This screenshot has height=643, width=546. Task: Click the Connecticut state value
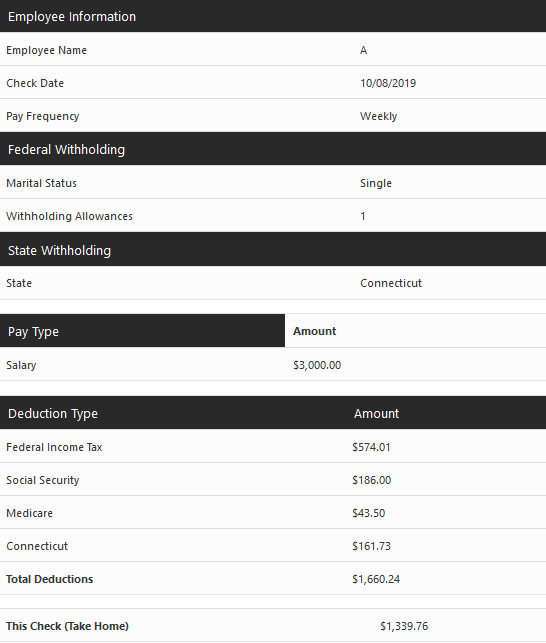391,283
